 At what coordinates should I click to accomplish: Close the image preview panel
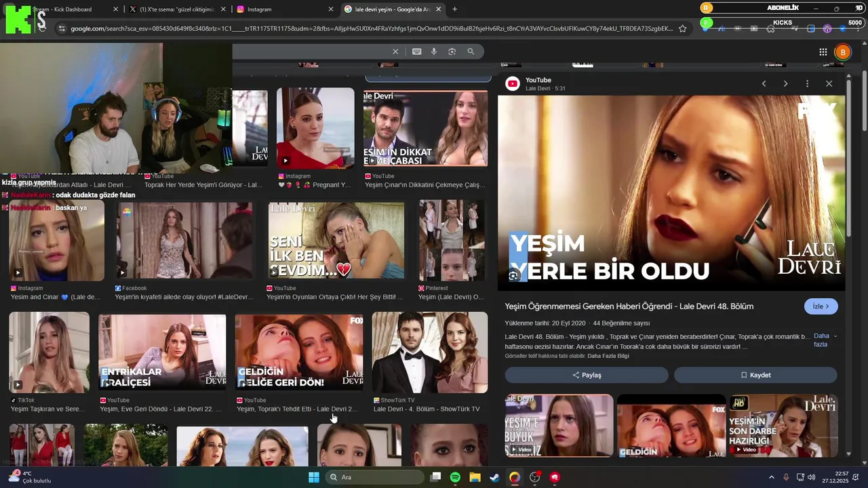pos(829,83)
